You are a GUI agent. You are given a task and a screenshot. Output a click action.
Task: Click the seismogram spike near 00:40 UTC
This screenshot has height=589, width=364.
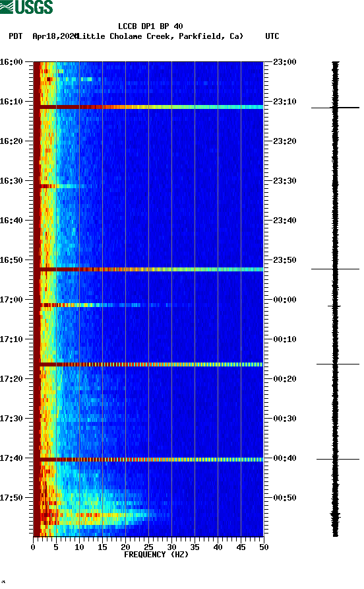point(338,459)
